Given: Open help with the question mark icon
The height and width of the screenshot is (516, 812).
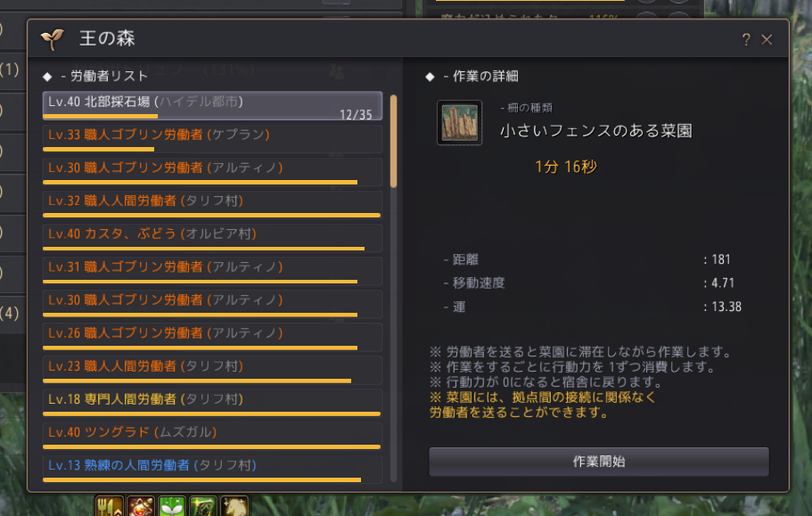Looking at the screenshot, I should [746, 39].
